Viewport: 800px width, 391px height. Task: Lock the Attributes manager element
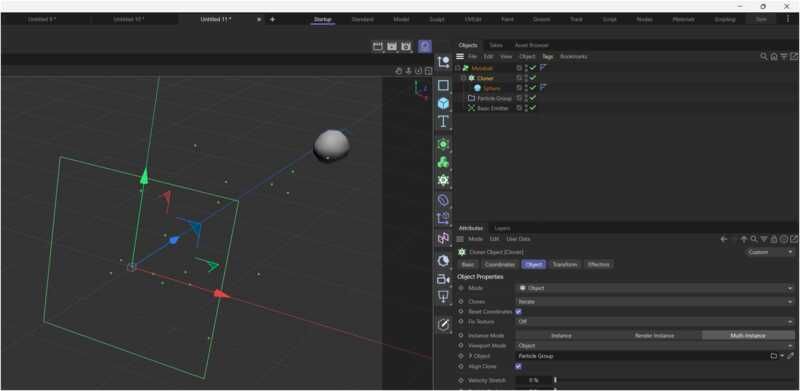pyautogui.click(x=774, y=239)
